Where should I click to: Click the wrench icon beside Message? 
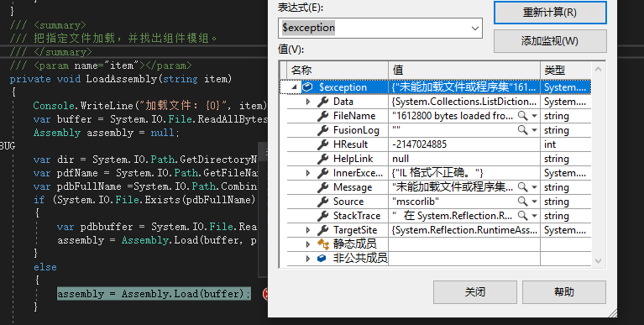[322, 187]
